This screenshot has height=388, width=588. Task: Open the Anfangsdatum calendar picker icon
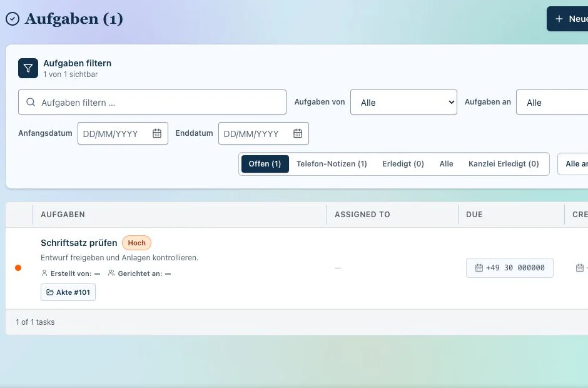click(x=157, y=133)
